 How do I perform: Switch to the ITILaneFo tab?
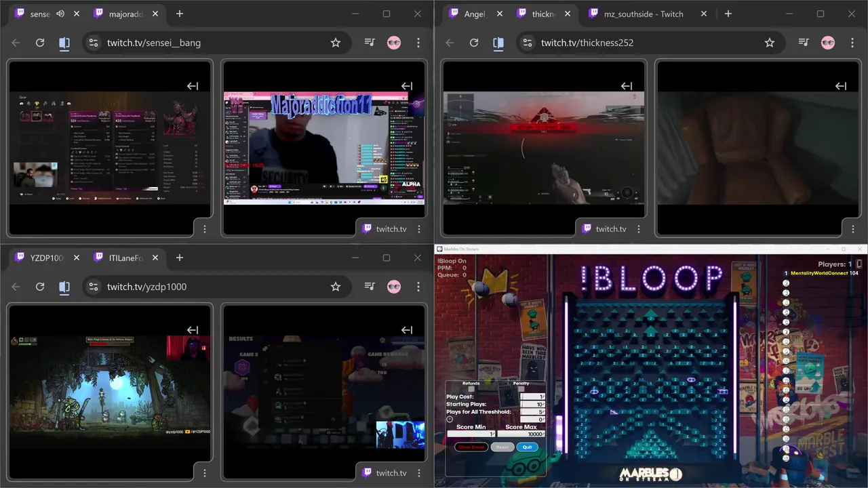[126, 258]
